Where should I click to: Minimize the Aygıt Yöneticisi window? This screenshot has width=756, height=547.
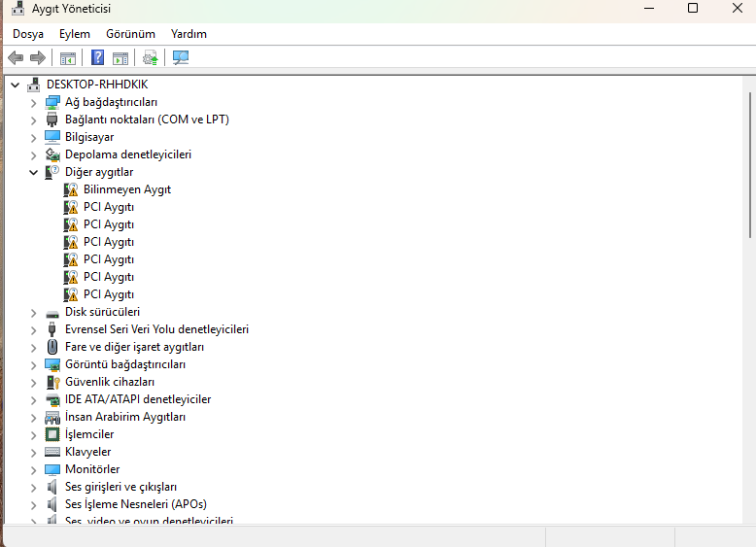pyautogui.click(x=649, y=8)
